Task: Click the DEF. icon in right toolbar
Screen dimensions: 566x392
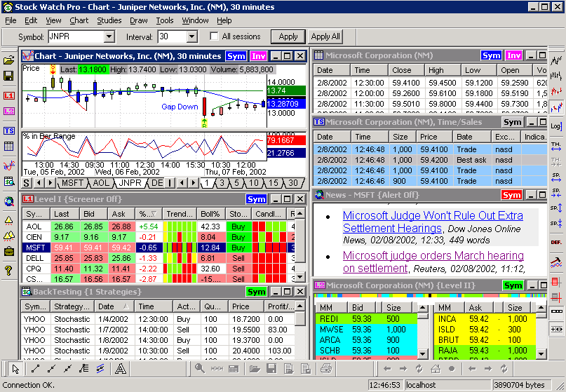Action: pyautogui.click(x=556, y=241)
